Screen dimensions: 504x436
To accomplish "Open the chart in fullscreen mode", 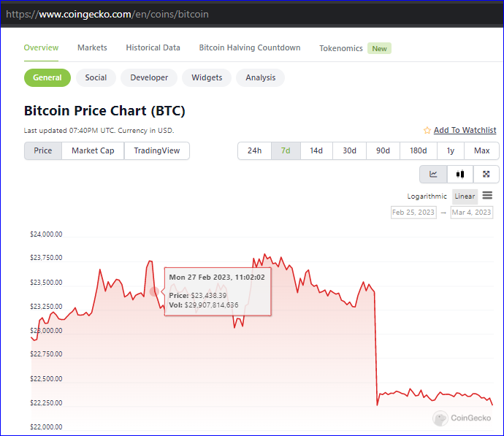I will (486, 174).
